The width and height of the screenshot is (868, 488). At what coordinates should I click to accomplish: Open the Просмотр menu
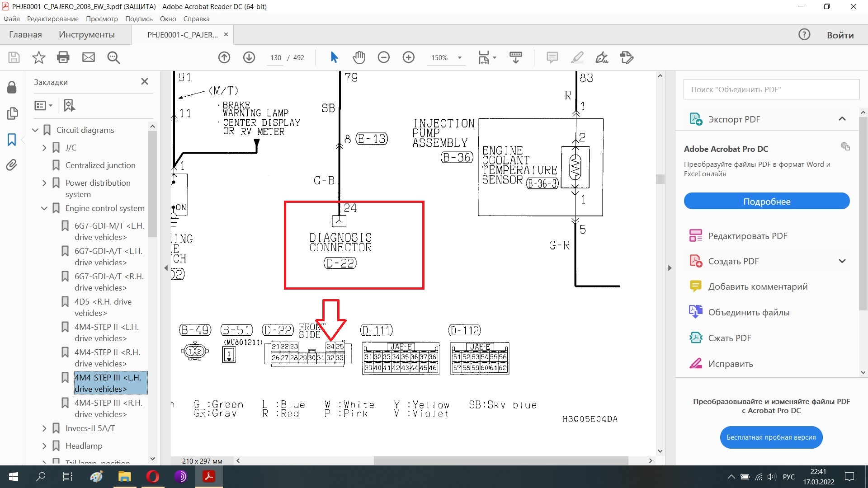[102, 19]
